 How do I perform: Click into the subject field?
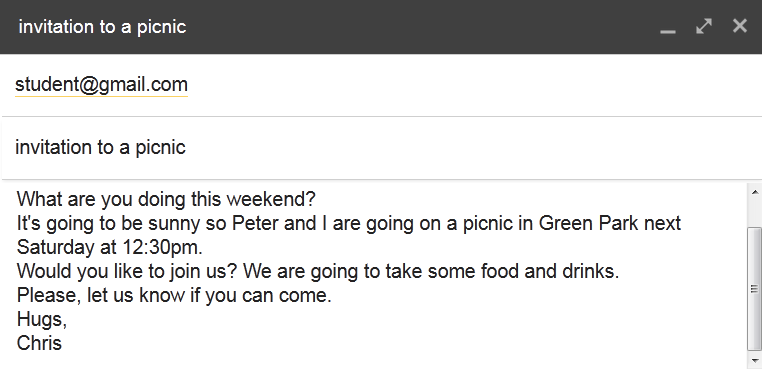381,147
